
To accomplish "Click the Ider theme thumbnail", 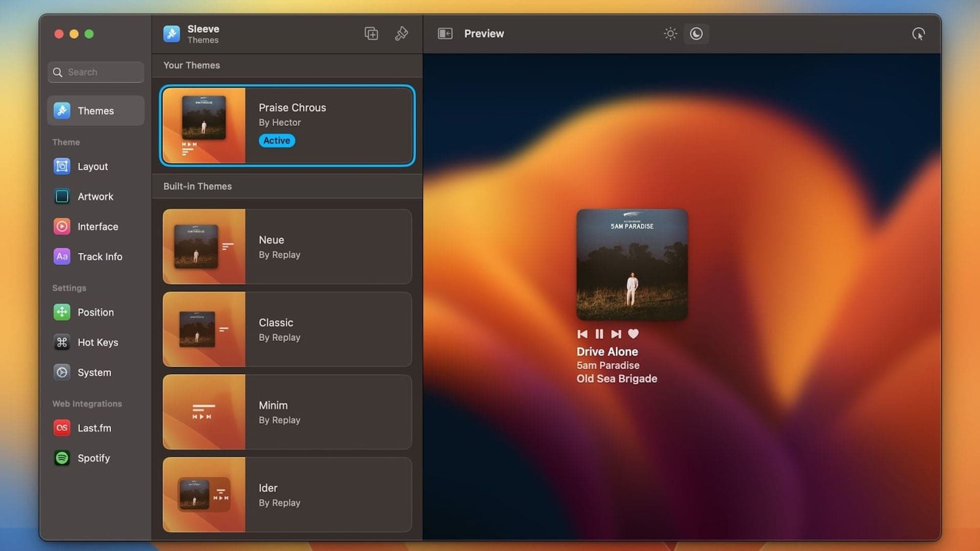I will pos(204,495).
